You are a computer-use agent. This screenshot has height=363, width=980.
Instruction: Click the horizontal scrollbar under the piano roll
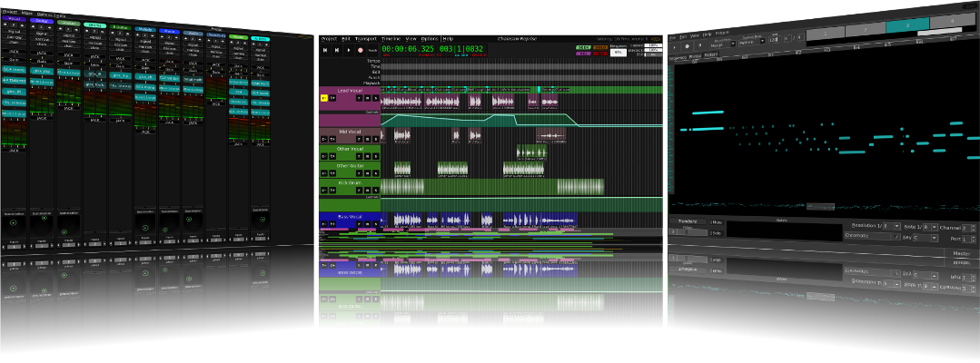tap(820, 206)
